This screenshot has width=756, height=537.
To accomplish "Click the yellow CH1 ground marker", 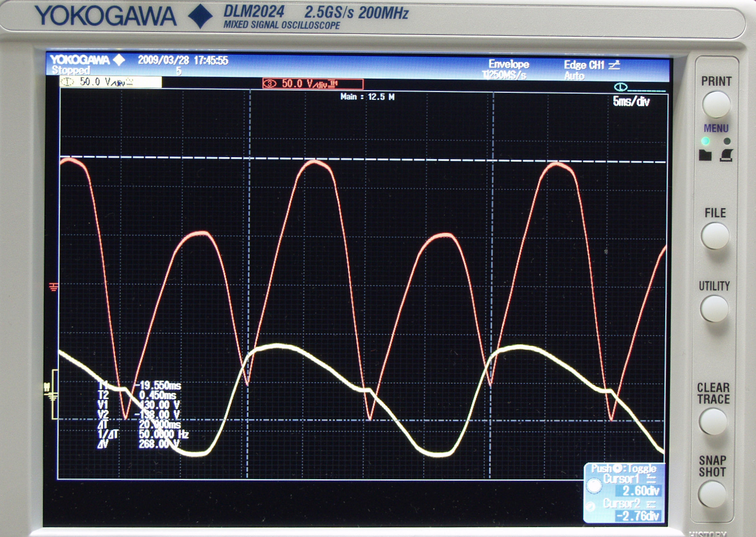I will click(x=53, y=396).
